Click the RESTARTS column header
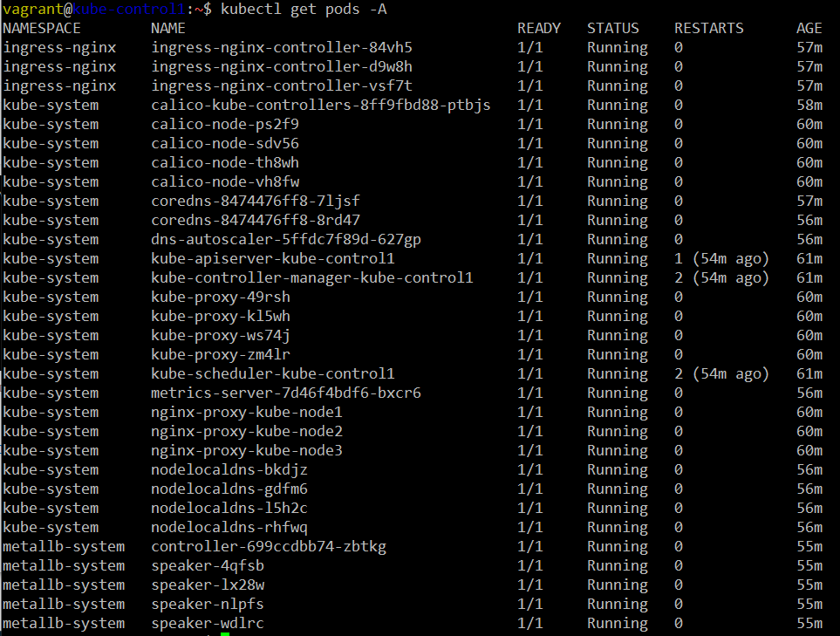The width and height of the screenshot is (840, 636). [709, 29]
